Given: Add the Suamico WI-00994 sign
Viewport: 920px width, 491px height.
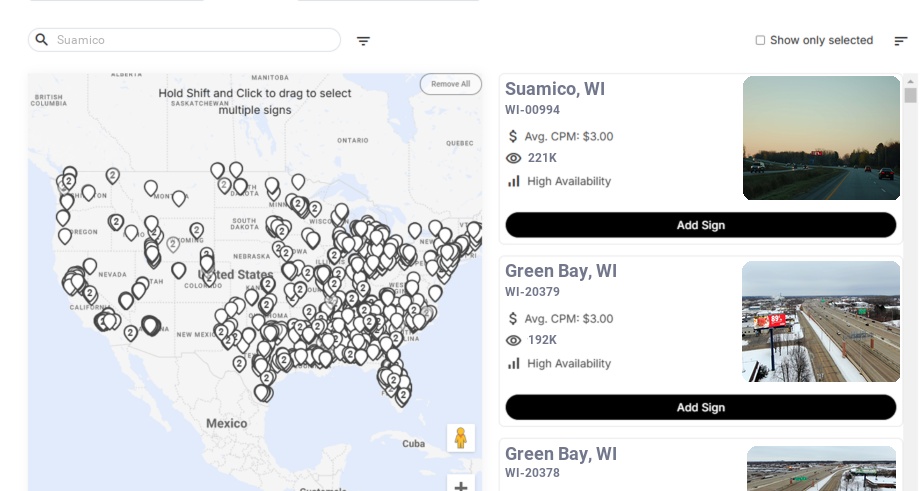Looking at the screenshot, I should pos(700,225).
